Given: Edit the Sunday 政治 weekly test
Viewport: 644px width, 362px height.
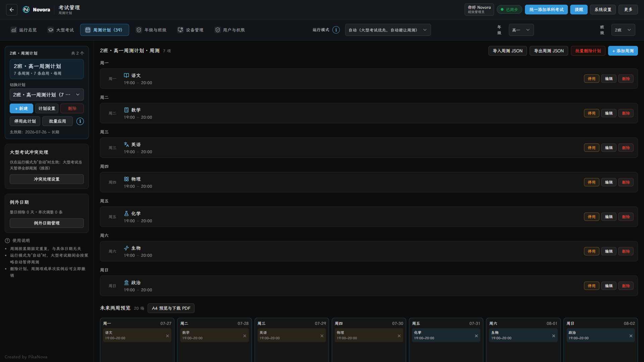Looking at the screenshot, I should (609, 286).
